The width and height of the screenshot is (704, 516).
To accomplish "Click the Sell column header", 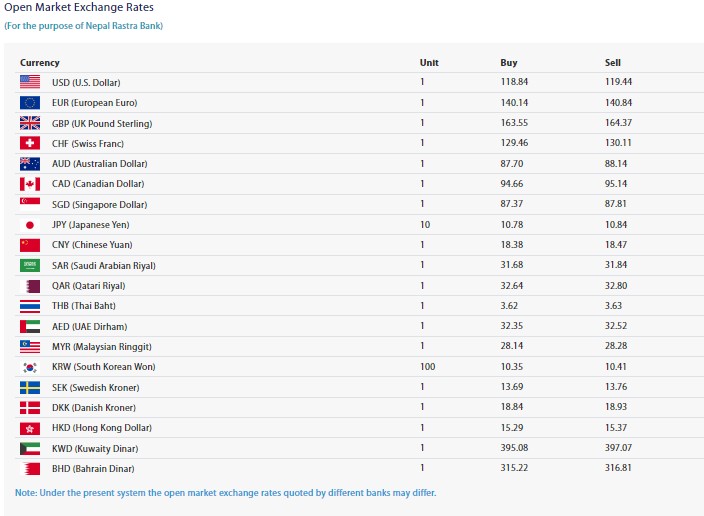I will click(613, 62).
